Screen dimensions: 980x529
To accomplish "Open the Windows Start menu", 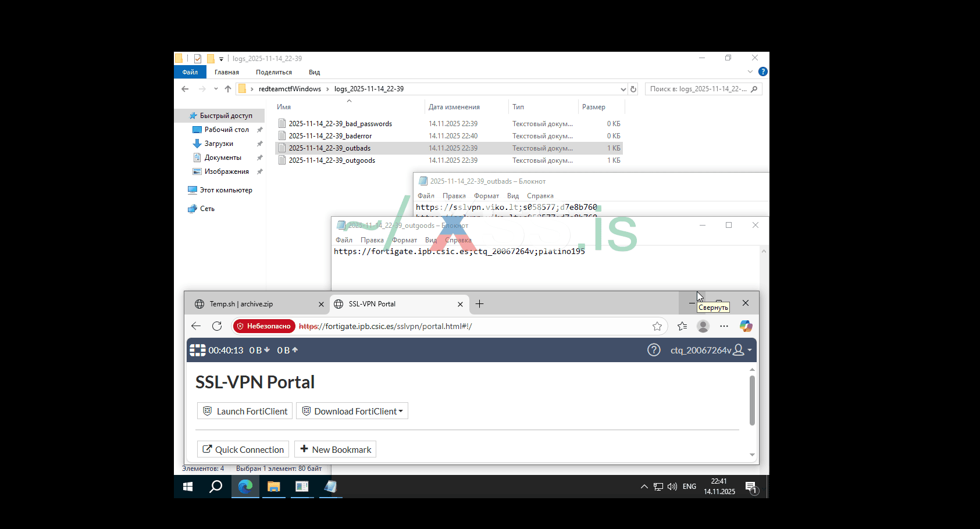I will pos(188,487).
